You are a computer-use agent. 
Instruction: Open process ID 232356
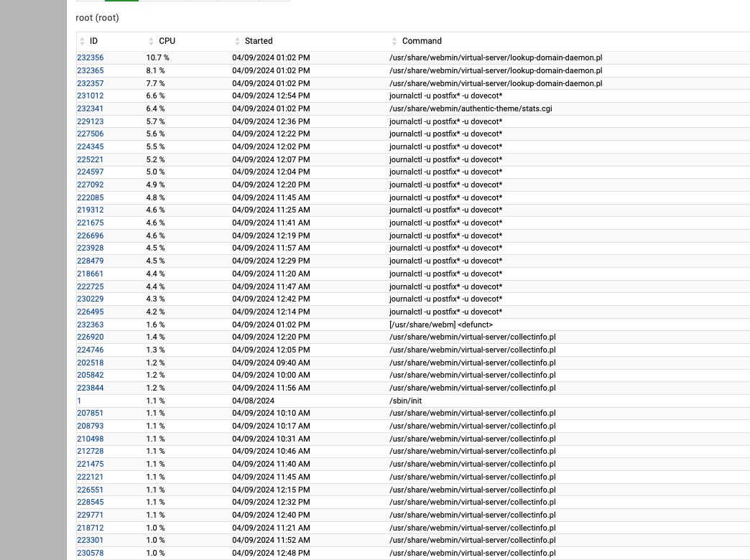click(x=91, y=58)
